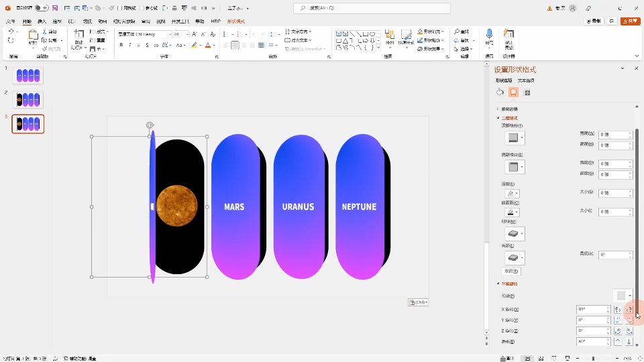Open the Size & Properties icon tab
644x362 pixels.
(x=527, y=93)
